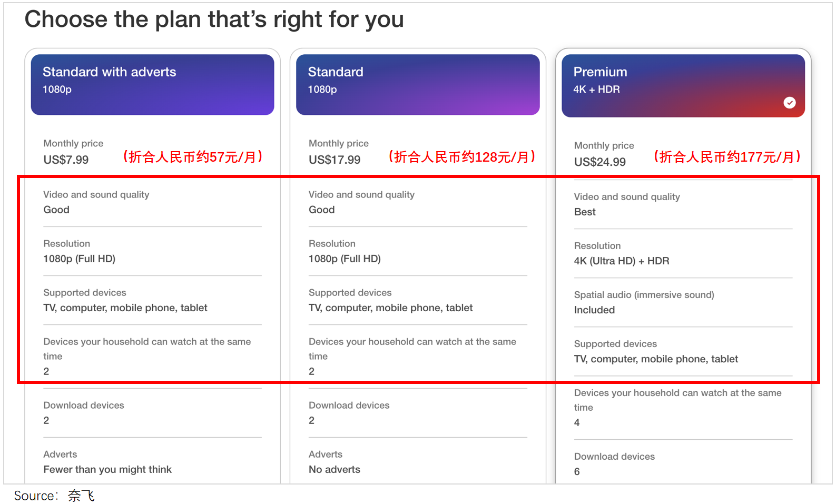The height and width of the screenshot is (504, 836).
Task: Click the red 177元/月 price annotation
Action: click(x=727, y=157)
